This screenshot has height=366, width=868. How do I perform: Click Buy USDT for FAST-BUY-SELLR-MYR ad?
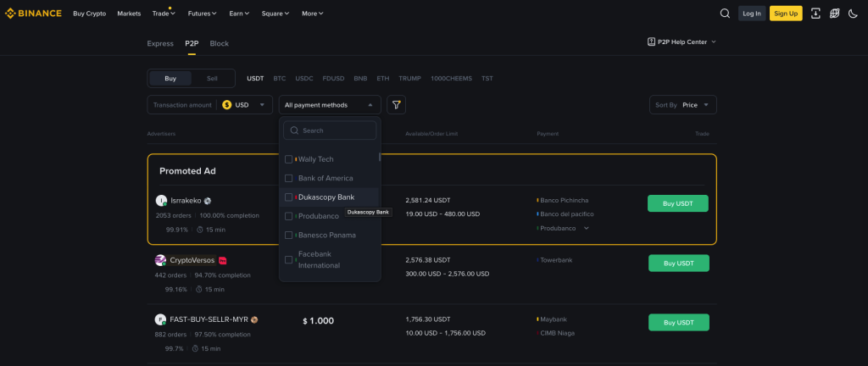(679, 322)
